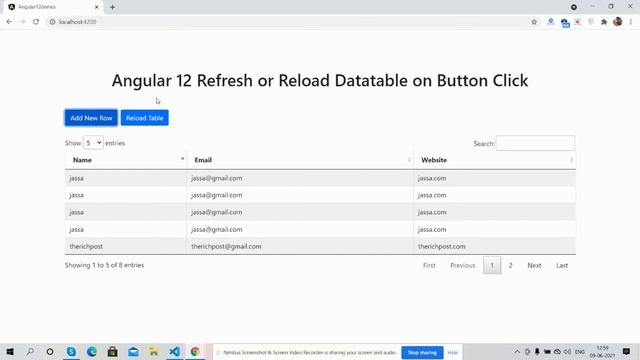Click the therichpost name cell
Screen dimensions: 640x360
click(126, 247)
